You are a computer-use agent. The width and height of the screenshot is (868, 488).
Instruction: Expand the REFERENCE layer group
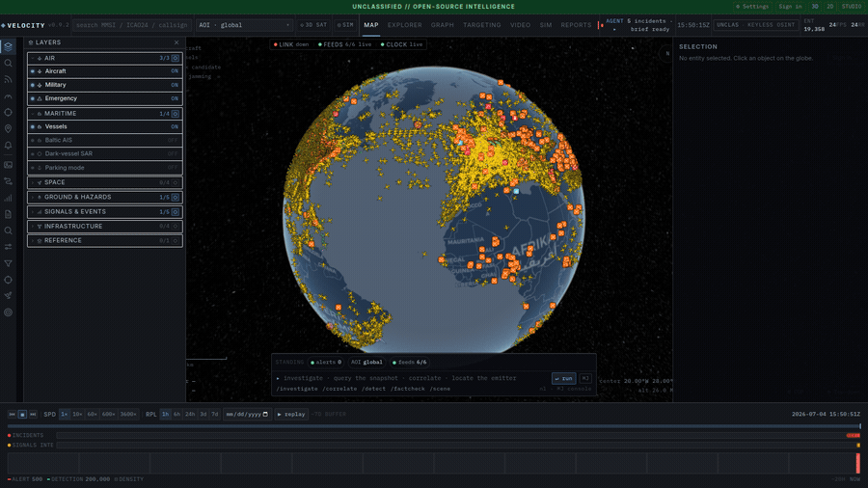pyautogui.click(x=33, y=241)
